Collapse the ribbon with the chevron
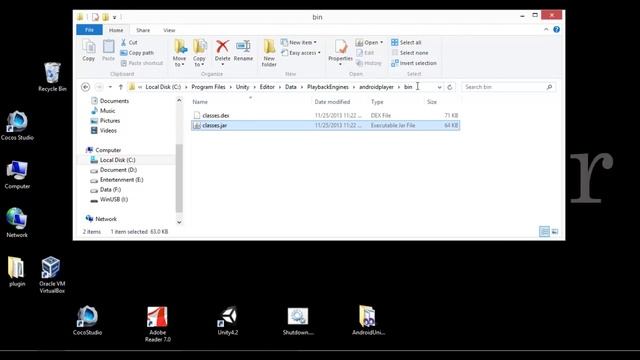The image size is (640, 360). pos(546,29)
